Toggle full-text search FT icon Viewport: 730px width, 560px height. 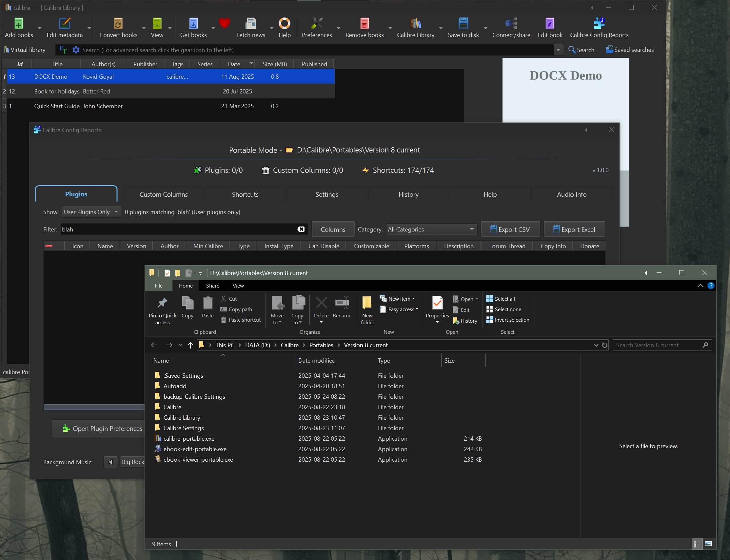pos(63,50)
